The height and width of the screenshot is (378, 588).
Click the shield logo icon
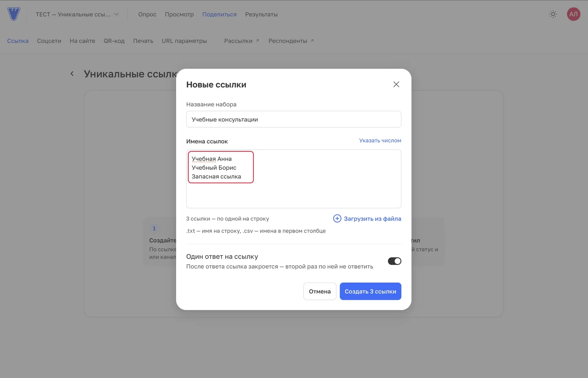point(14,14)
